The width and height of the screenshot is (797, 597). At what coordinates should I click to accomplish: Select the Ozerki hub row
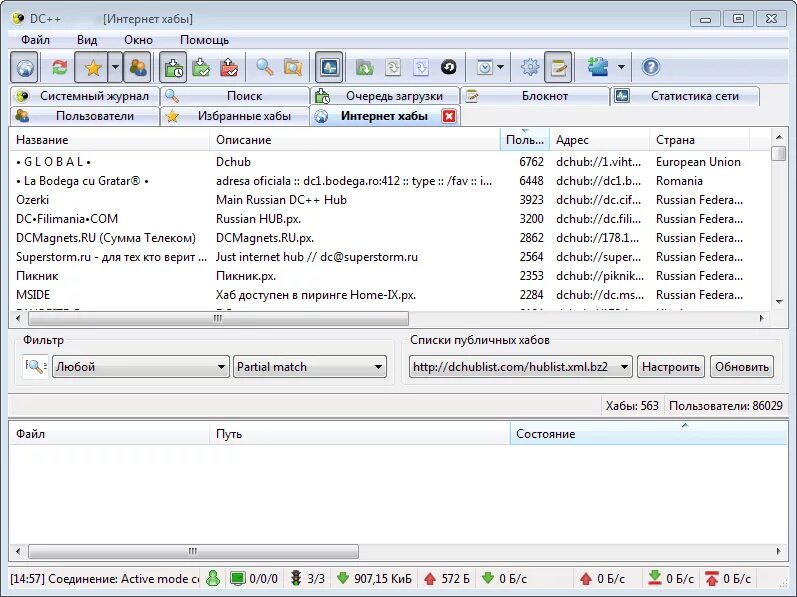tap(389, 200)
